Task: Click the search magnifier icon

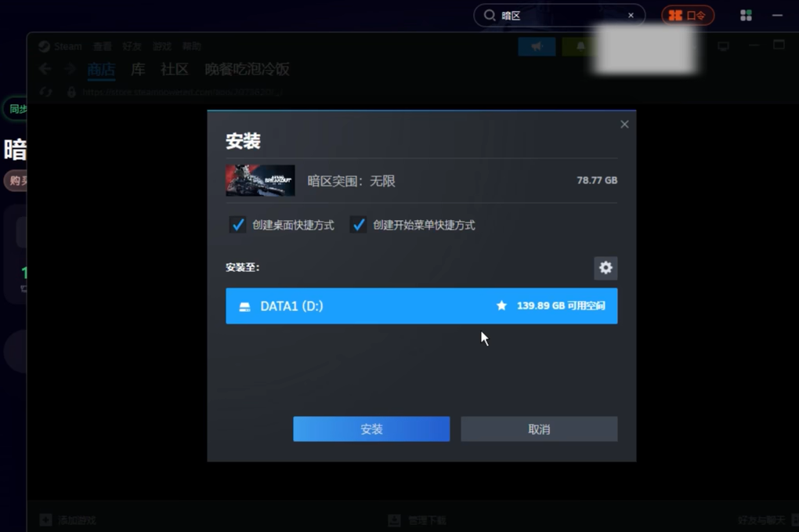Action: pos(490,16)
